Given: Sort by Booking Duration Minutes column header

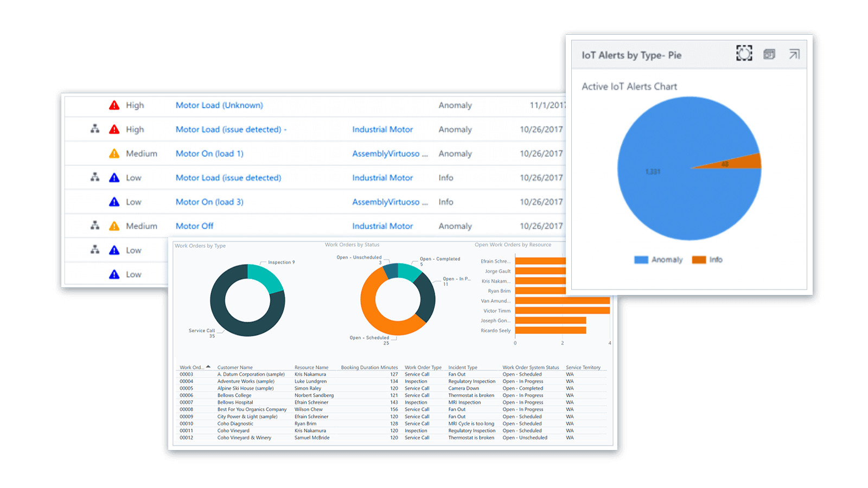Looking at the screenshot, I should (x=369, y=367).
